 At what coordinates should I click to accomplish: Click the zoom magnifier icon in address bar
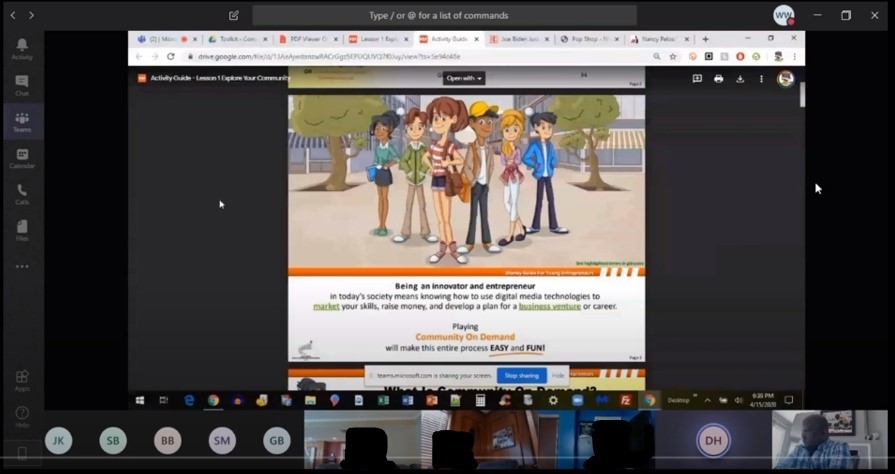[x=657, y=57]
